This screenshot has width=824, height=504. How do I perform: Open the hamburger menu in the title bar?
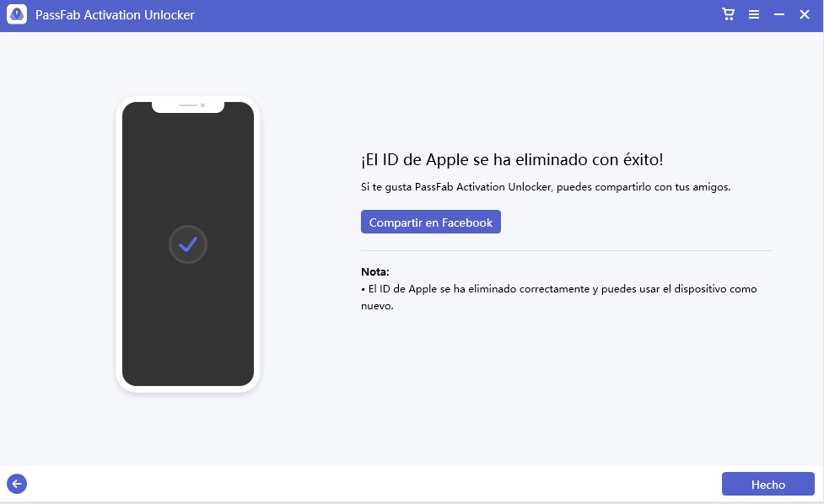point(753,14)
